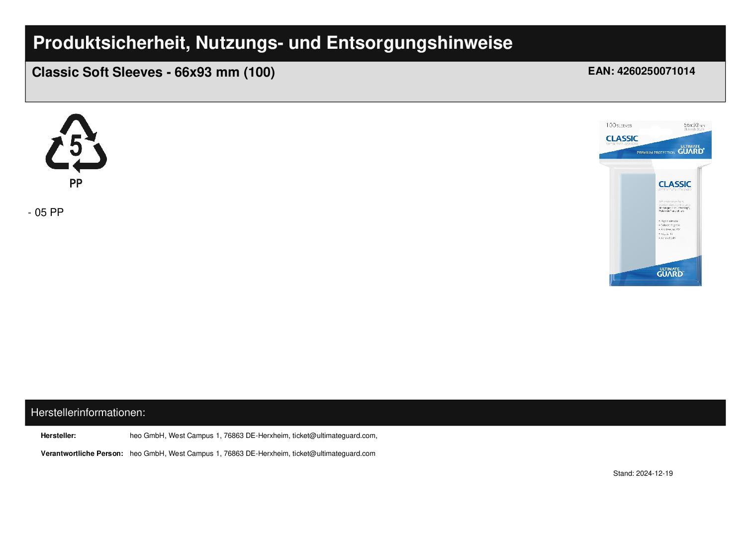Click the 'Verantwortliche Person:' label
The height and width of the screenshot is (535, 756).
coord(82,453)
